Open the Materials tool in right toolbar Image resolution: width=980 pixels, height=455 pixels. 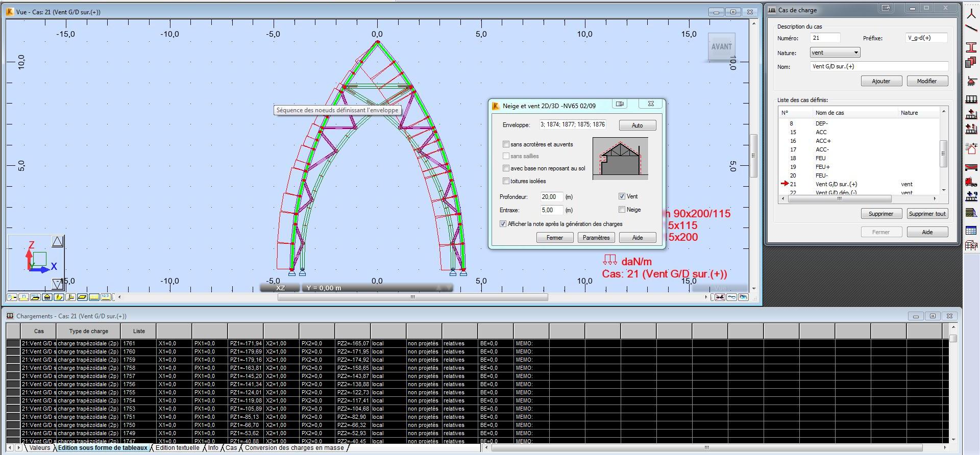point(971,63)
